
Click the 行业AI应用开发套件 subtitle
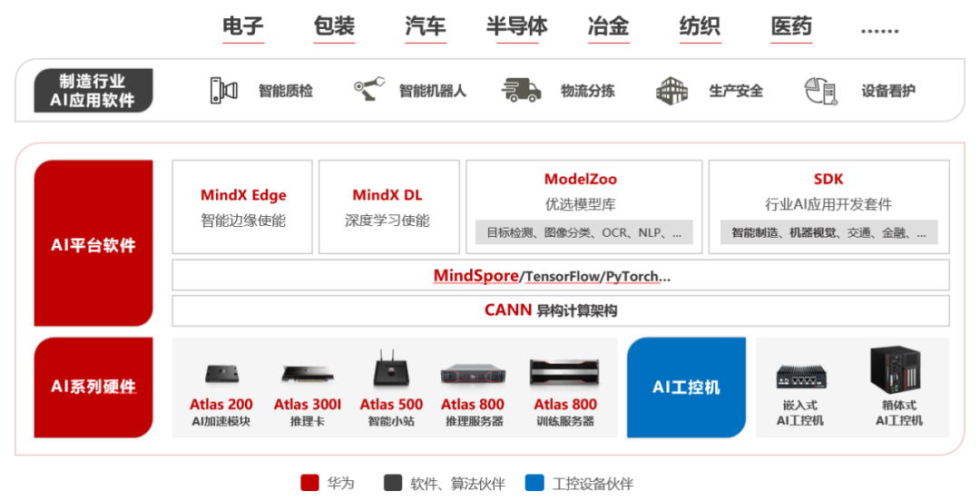click(x=828, y=204)
